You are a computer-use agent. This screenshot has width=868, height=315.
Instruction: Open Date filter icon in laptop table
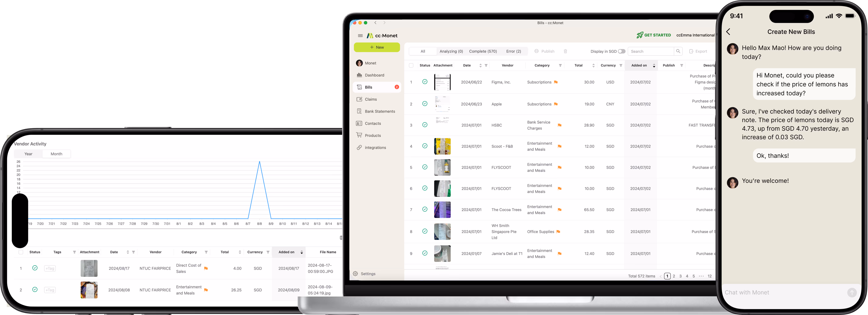coord(486,65)
